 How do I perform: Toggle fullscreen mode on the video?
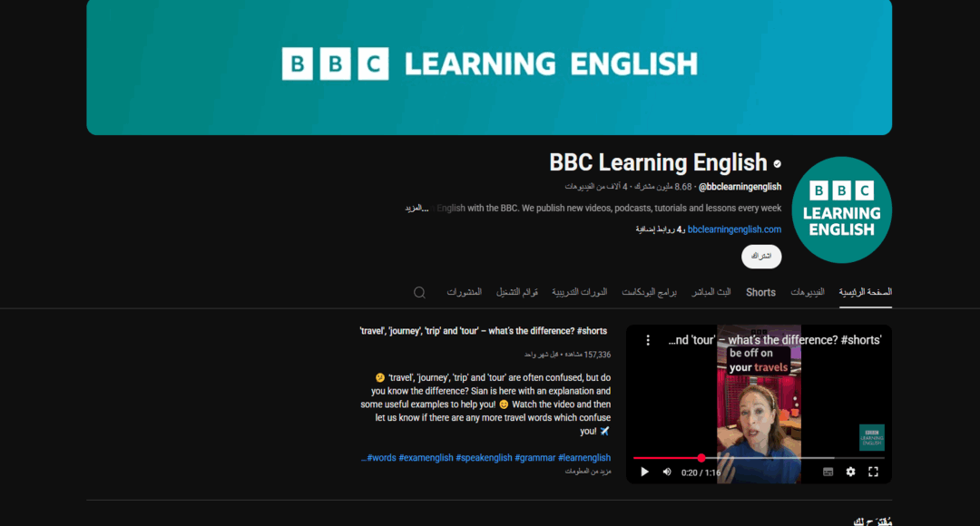(x=874, y=472)
